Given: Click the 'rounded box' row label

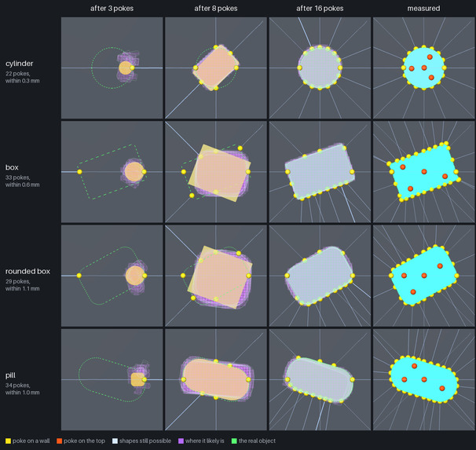Looking at the screenshot, I should point(27,271).
